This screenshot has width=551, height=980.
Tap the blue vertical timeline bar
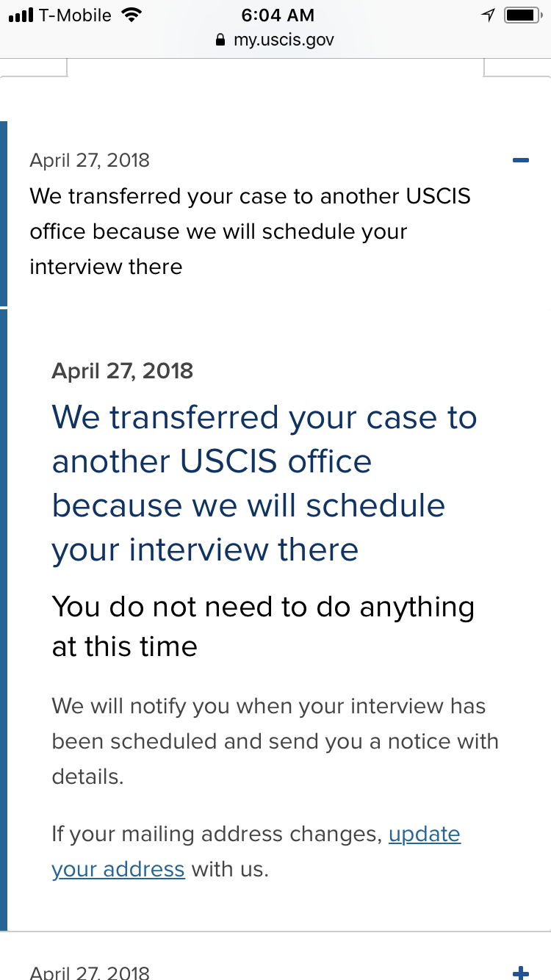tap(4, 619)
